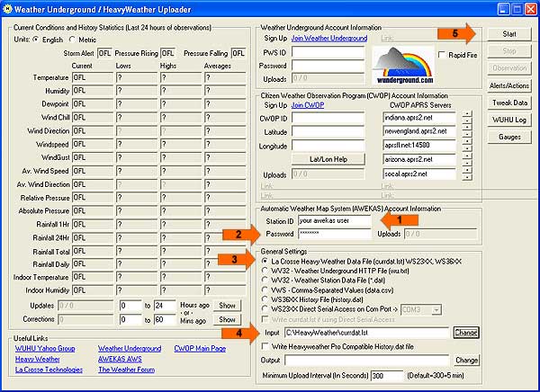Click the Temperature Current value OFL

pos(93,77)
